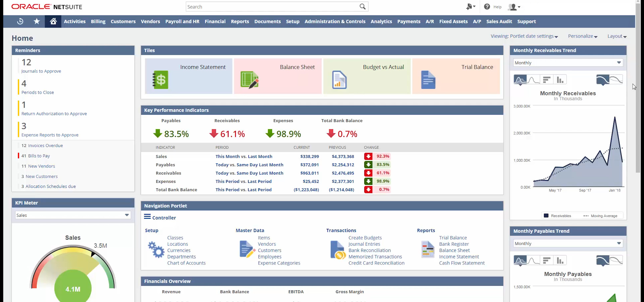Click the Budget vs Actual tile icon
Viewport: 644px width, 302px height.
click(339, 80)
